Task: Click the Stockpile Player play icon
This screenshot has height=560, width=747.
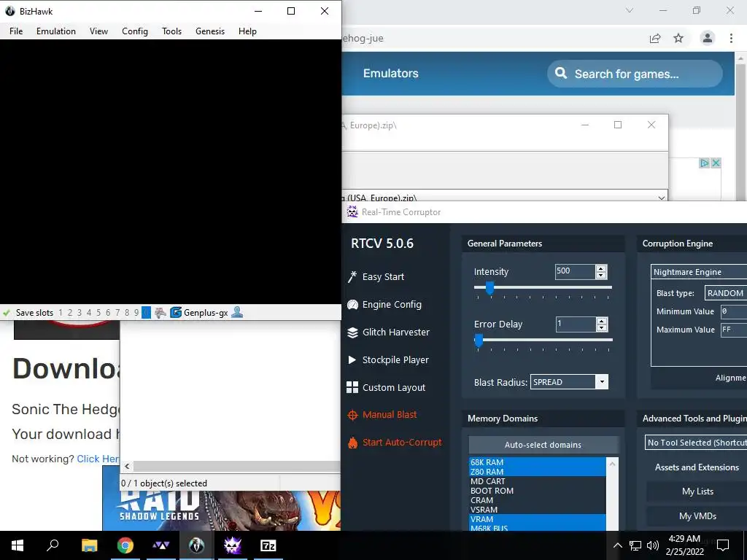Action: click(352, 360)
